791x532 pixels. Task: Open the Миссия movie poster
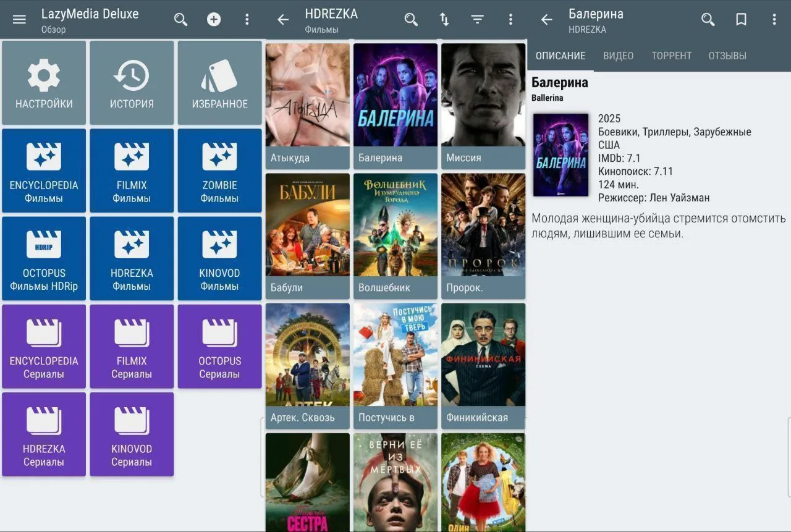pos(483,106)
